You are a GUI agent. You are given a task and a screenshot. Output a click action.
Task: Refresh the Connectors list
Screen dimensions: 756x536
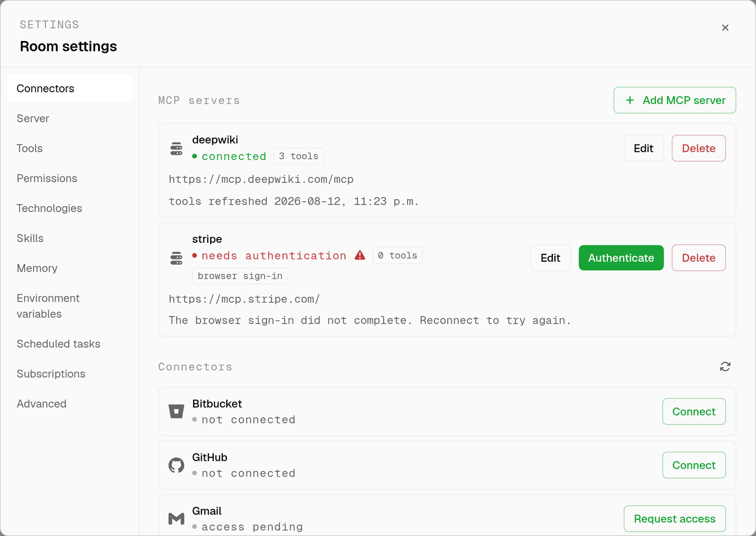[725, 367]
